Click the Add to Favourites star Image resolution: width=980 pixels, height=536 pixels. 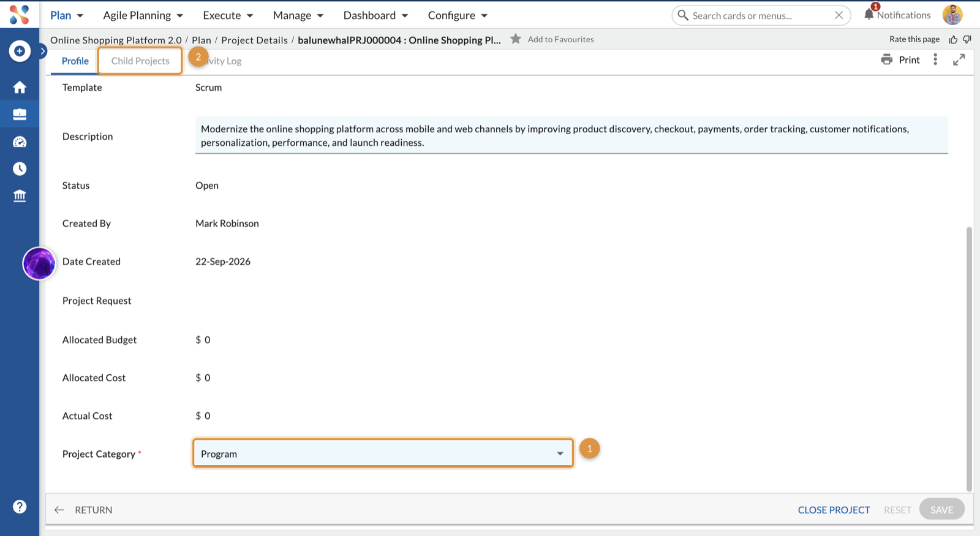click(x=516, y=39)
